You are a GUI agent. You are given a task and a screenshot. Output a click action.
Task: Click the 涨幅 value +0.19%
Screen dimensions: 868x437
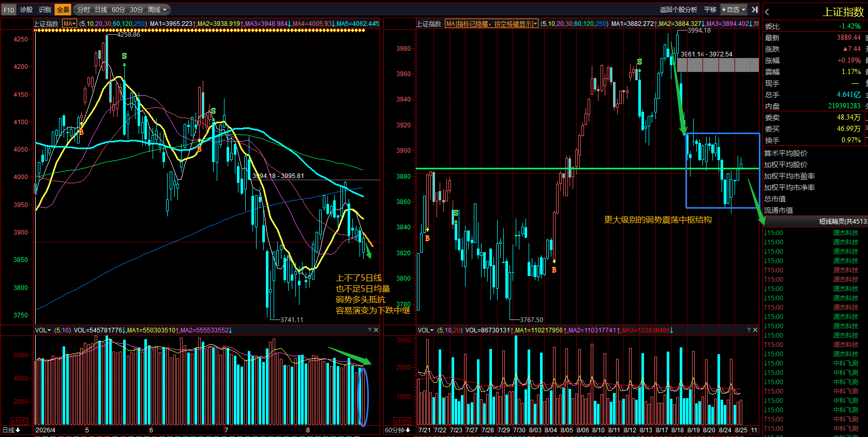point(849,61)
